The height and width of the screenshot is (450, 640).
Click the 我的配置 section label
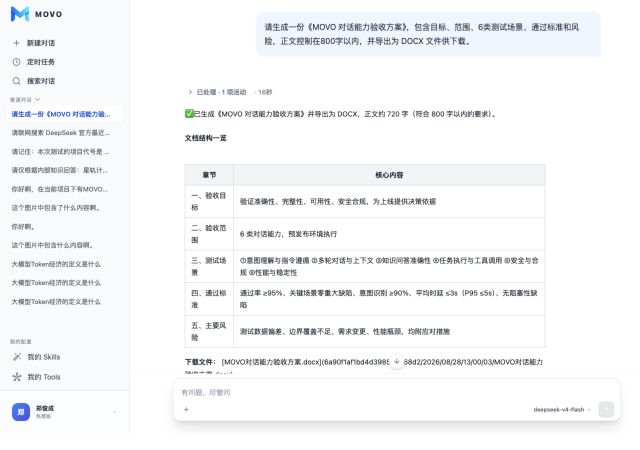coord(21,341)
